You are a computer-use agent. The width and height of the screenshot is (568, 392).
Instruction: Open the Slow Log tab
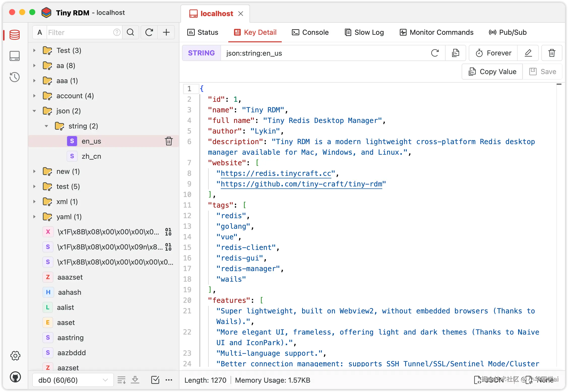364,32
